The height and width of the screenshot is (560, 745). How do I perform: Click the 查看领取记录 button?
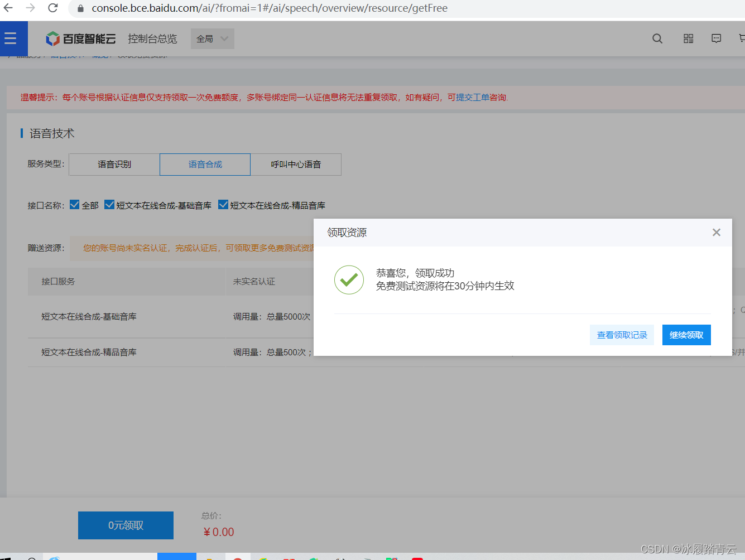[622, 335]
